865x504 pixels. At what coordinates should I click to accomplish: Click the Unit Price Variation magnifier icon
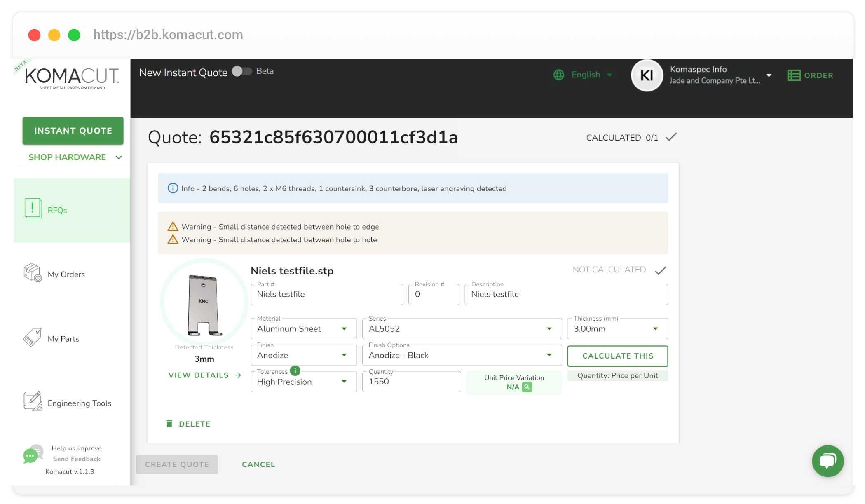tap(527, 387)
